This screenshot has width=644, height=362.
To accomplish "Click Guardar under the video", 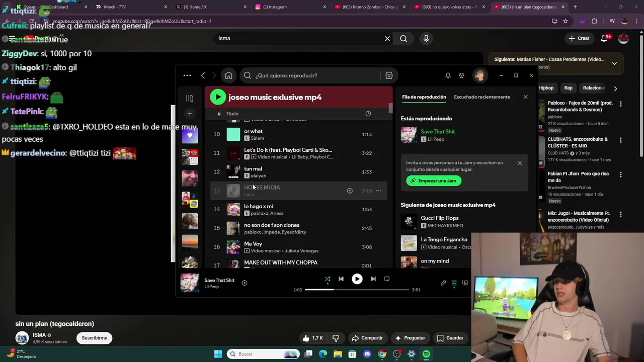I will [x=450, y=338].
